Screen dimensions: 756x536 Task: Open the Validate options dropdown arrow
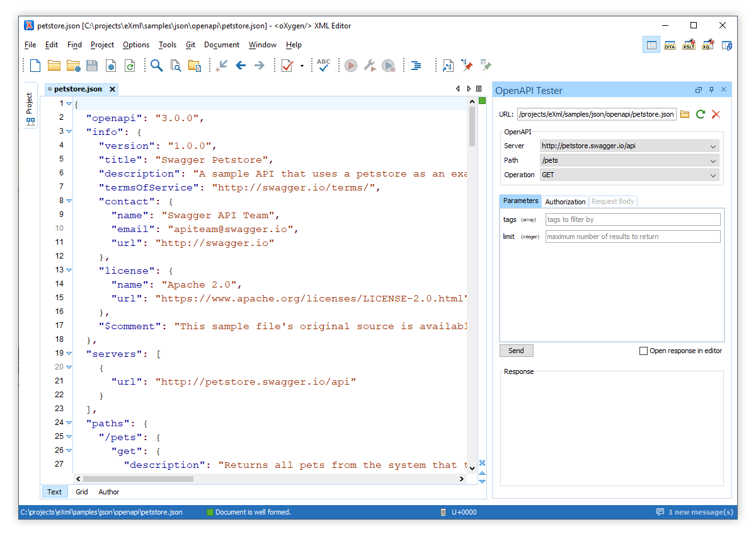(x=302, y=66)
